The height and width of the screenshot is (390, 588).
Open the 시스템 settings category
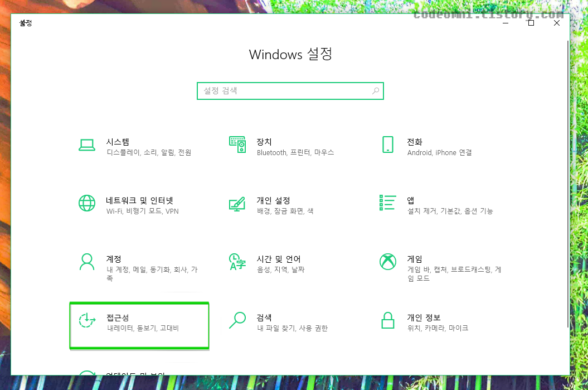118,142
